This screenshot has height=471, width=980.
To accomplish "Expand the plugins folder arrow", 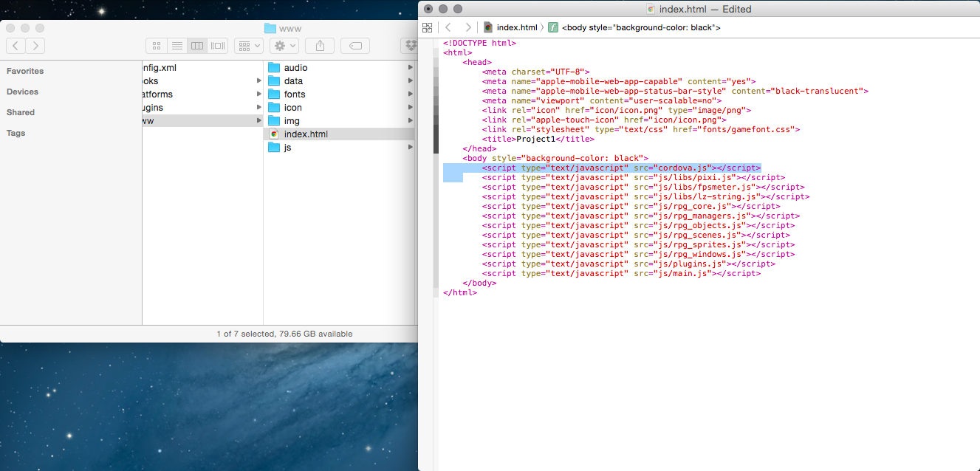I will click(259, 108).
